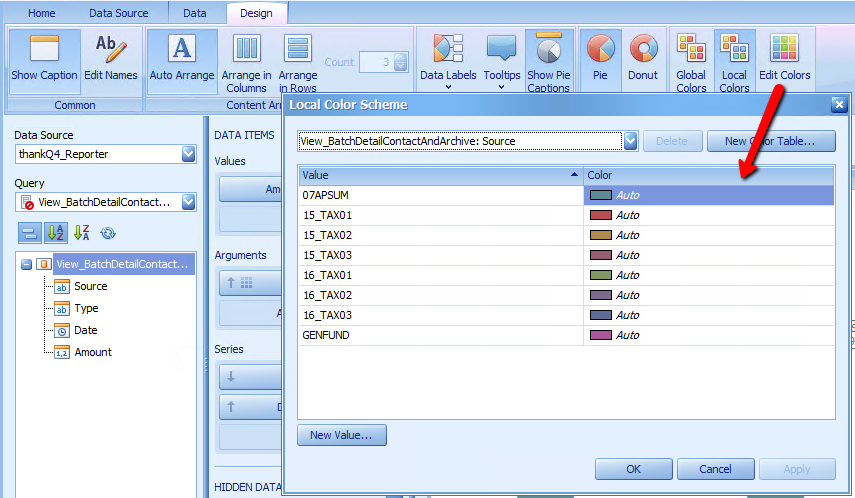Viewport: 855px width, 498px height.
Task: Expand the Query dropdown
Action: pos(188,202)
